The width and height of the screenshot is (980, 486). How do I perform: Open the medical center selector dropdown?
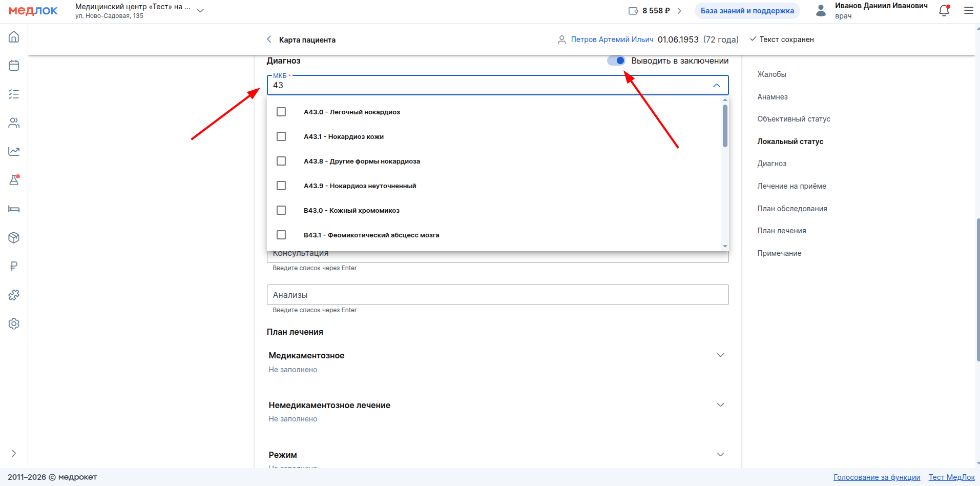[x=200, y=11]
